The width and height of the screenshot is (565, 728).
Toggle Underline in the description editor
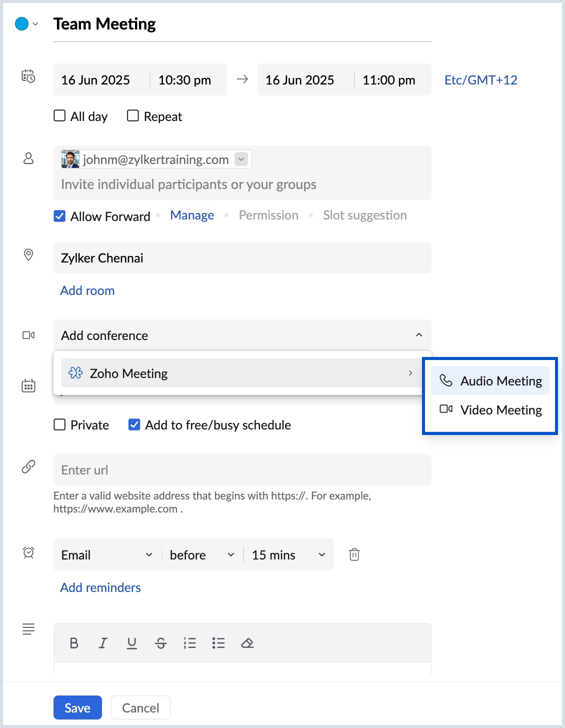click(132, 643)
